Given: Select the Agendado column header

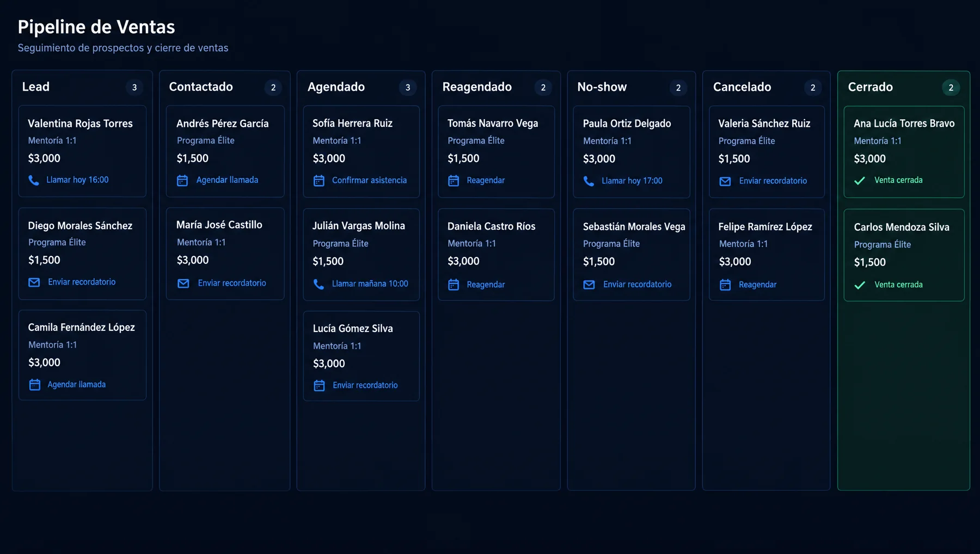Looking at the screenshot, I should point(336,87).
